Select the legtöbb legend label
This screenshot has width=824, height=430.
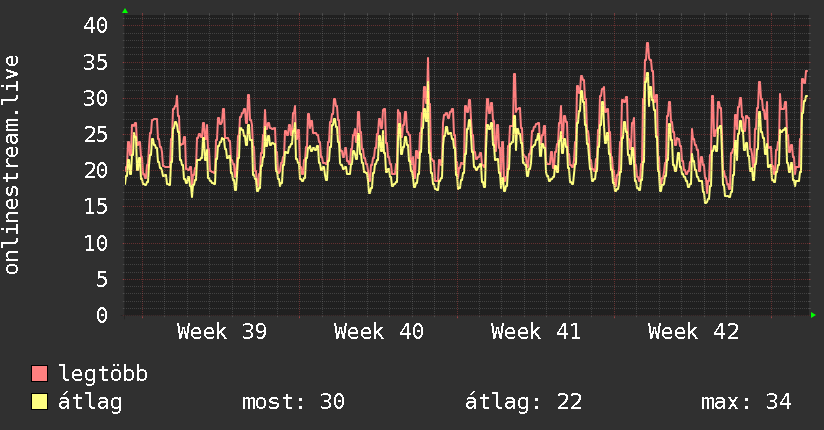point(104,374)
